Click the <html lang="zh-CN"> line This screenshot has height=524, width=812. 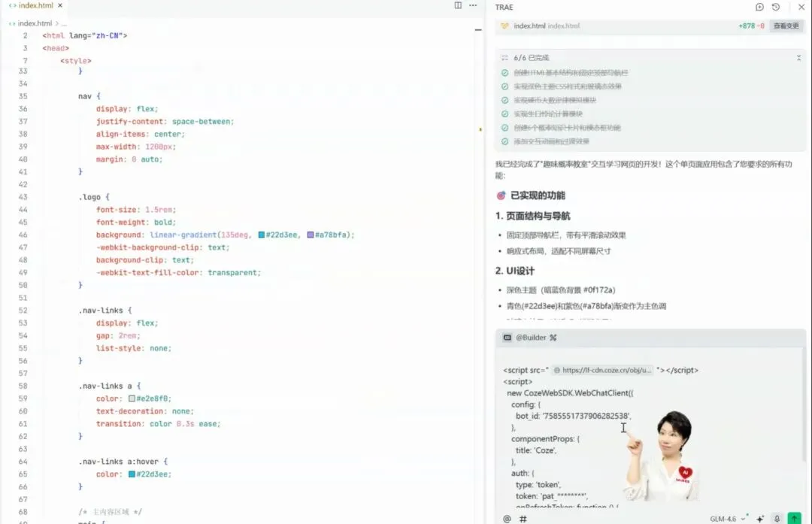(x=84, y=36)
